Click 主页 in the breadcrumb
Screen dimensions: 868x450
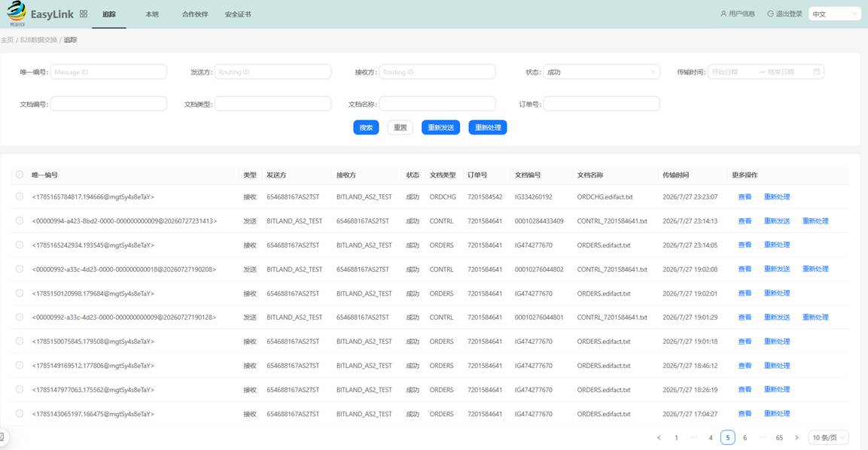[8, 40]
